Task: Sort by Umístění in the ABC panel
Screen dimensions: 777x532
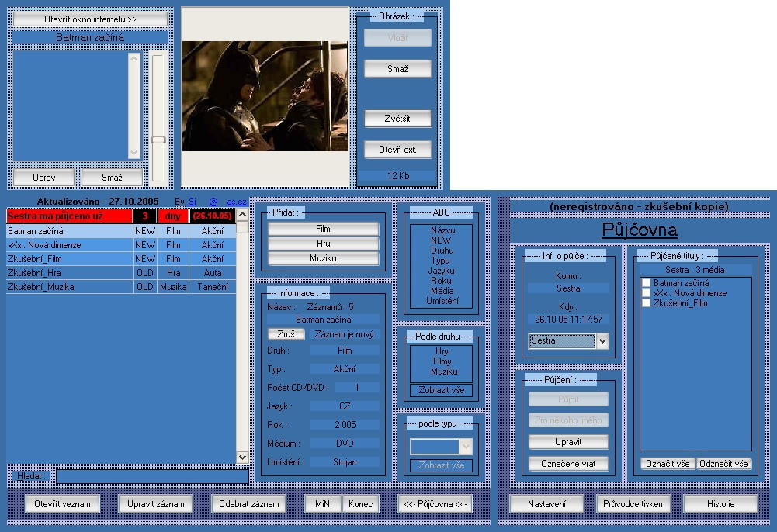Action: click(x=442, y=301)
